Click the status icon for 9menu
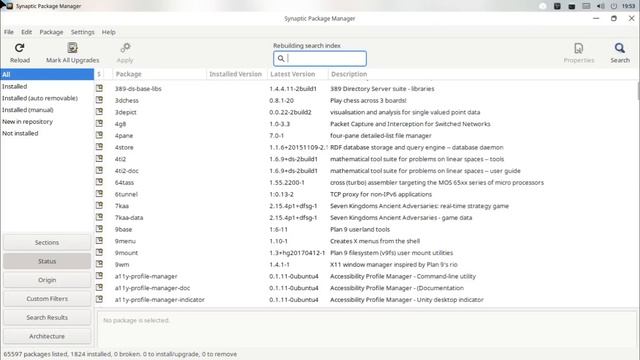Screen dimensions: 640x360 click(x=99, y=240)
